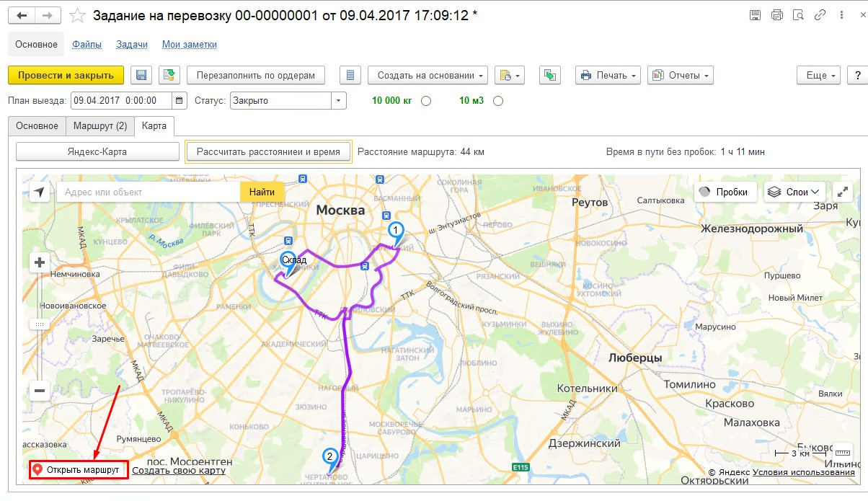Click the map zoom slider handle
The image size is (868, 501).
pyautogui.click(x=40, y=324)
